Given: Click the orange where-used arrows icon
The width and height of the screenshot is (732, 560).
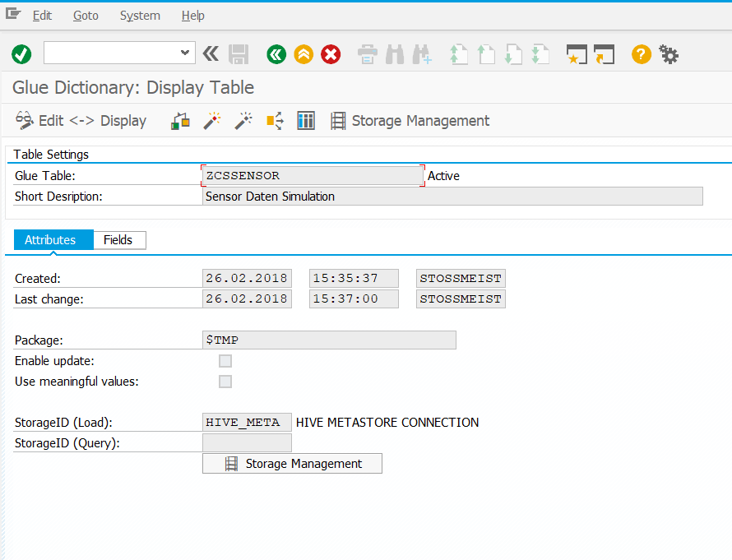Looking at the screenshot, I should pos(275,120).
